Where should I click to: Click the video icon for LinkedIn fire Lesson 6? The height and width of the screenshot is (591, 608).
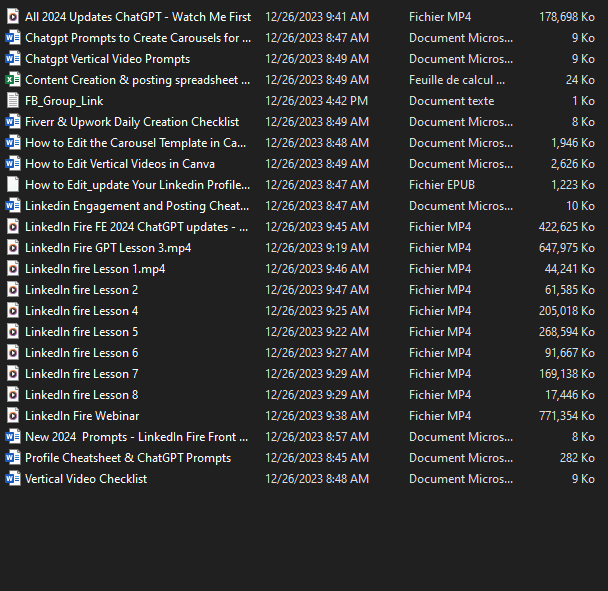click(x=13, y=353)
